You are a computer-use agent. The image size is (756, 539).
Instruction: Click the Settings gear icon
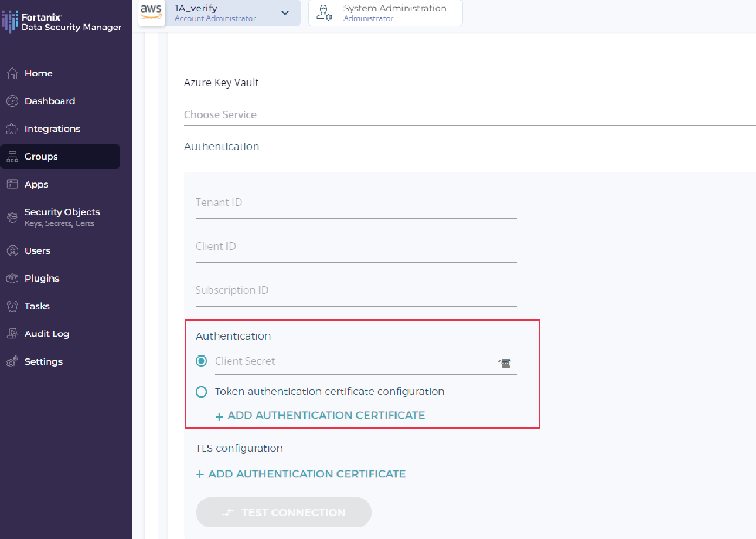pyautogui.click(x=12, y=362)
